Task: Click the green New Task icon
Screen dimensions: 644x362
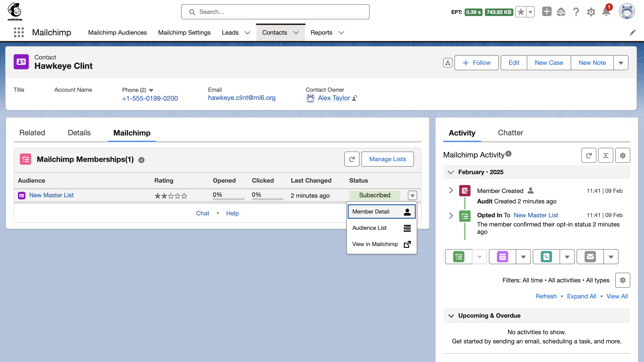Action: click(x=458, y=257)
